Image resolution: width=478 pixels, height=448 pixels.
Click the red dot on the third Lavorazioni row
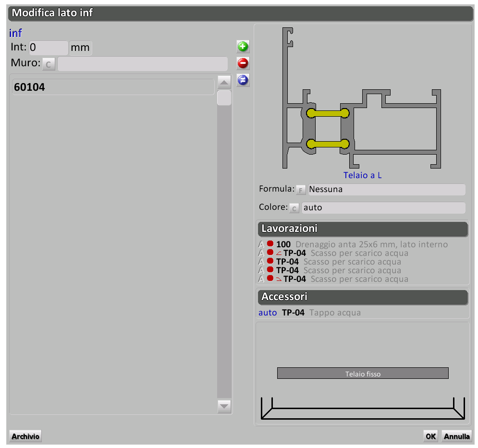pyautogui.click(x=270, y=261)
